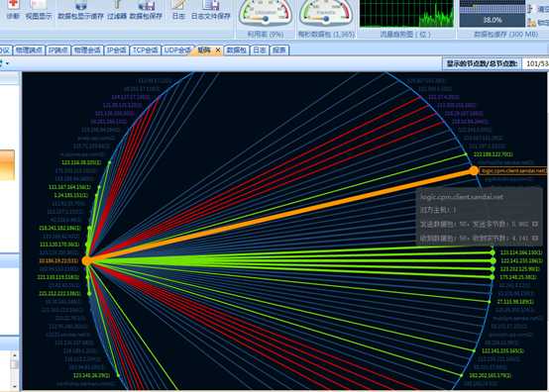
Task: Open the 数据包显示缓存 packet display buffer icon
Action: (80, 10)
